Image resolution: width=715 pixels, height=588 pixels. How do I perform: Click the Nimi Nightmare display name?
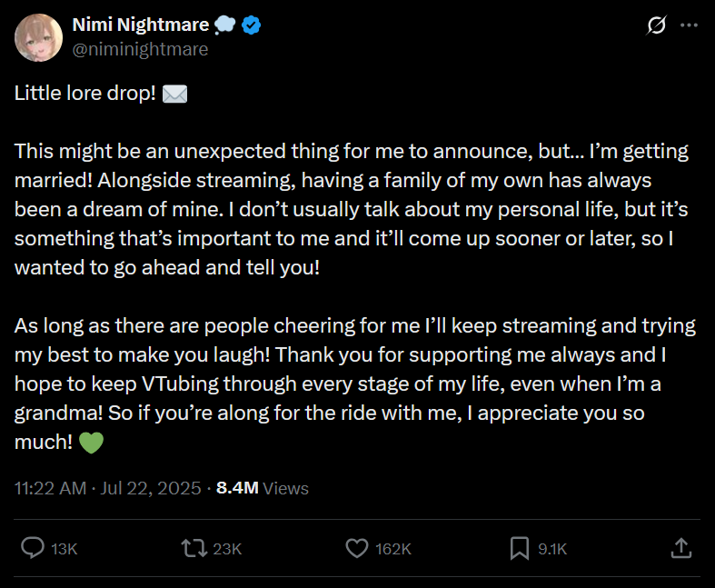click(x=141, y=25)
